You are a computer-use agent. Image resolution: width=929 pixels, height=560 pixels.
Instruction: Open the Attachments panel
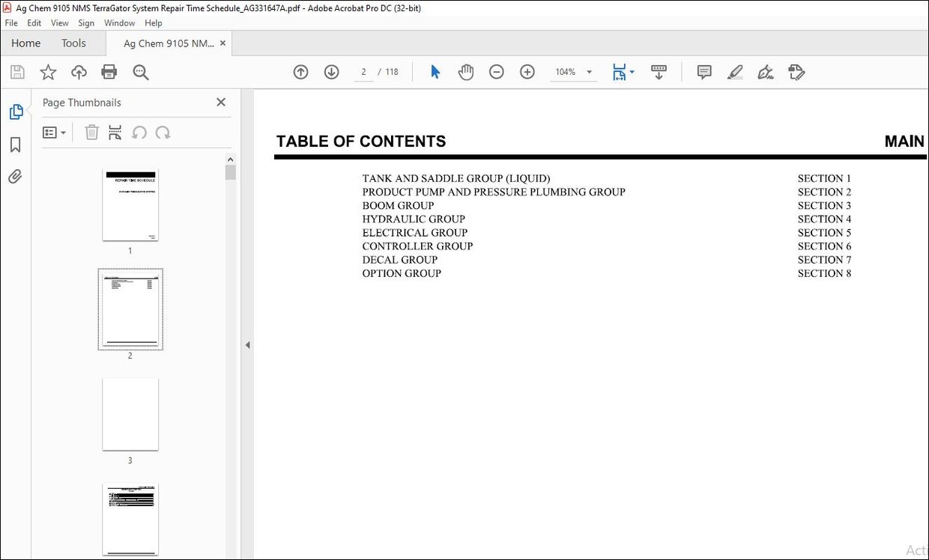(16, 176)
